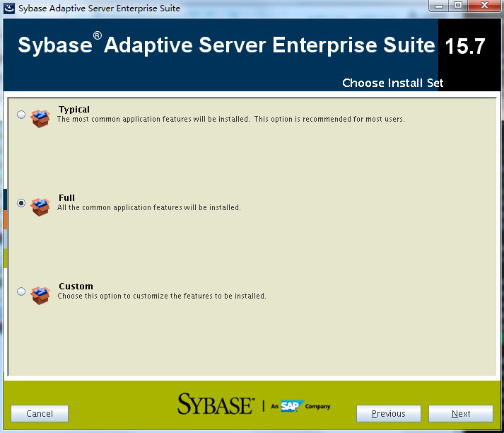Select the Typical install radio button
Image resolution: width=504 pixels, height=433 pixels.
[x=21, y=115]
